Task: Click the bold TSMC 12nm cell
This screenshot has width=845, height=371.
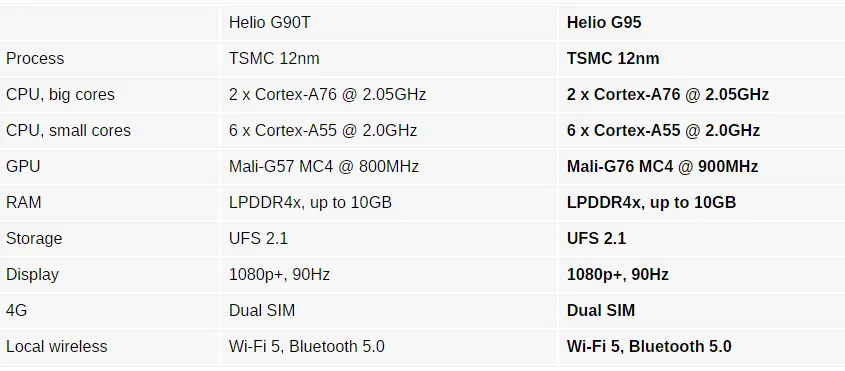Action: click(x=613, y=58)
